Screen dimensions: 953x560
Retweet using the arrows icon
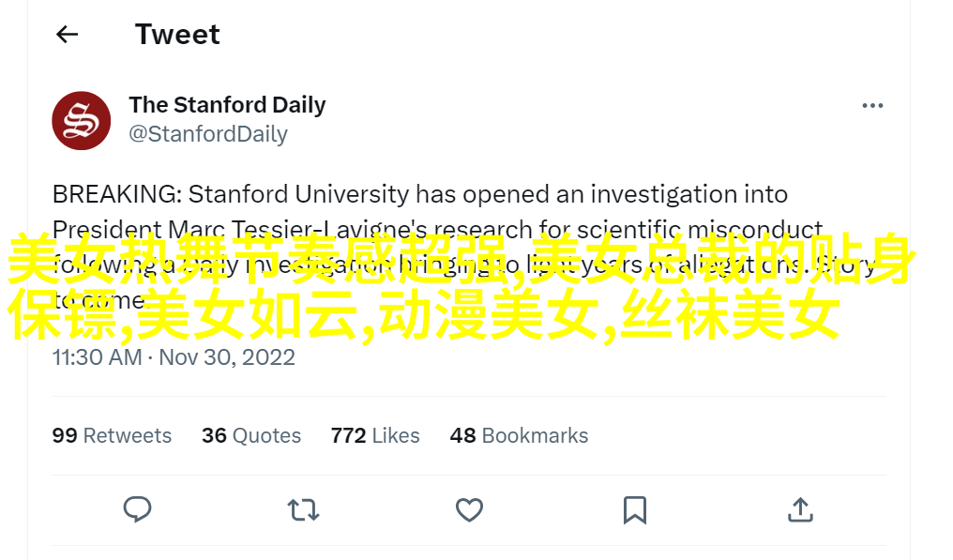pos(303,509)
